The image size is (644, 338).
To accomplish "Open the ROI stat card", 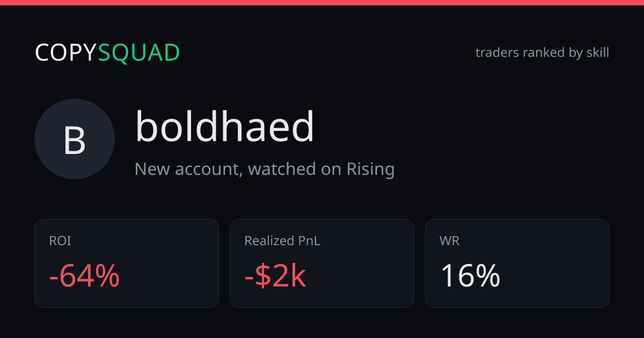I will [127, 263].
